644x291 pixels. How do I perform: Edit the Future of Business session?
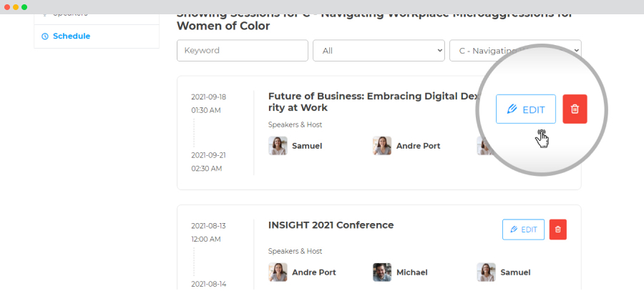point(526,109)
